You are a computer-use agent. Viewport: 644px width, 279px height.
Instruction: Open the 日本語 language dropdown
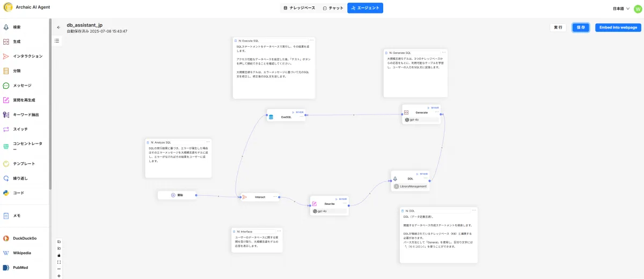[x=621, y=9]
